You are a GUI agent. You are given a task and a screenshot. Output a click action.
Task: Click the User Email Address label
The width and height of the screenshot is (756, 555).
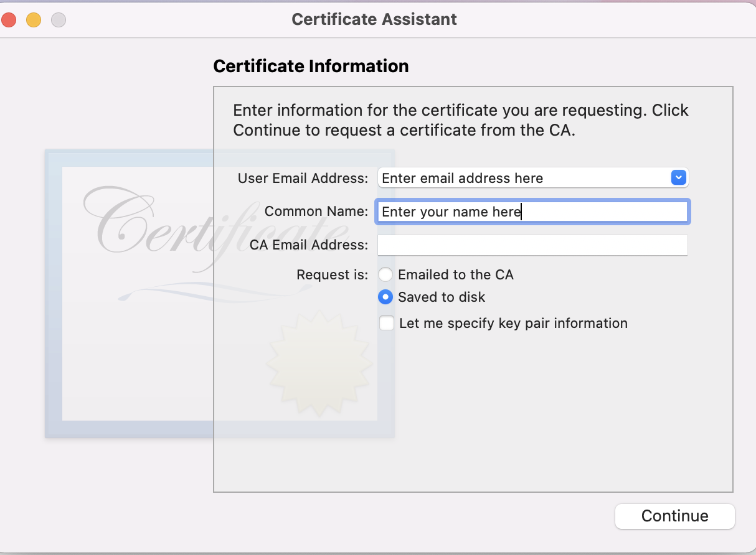[x=303, y=179]
